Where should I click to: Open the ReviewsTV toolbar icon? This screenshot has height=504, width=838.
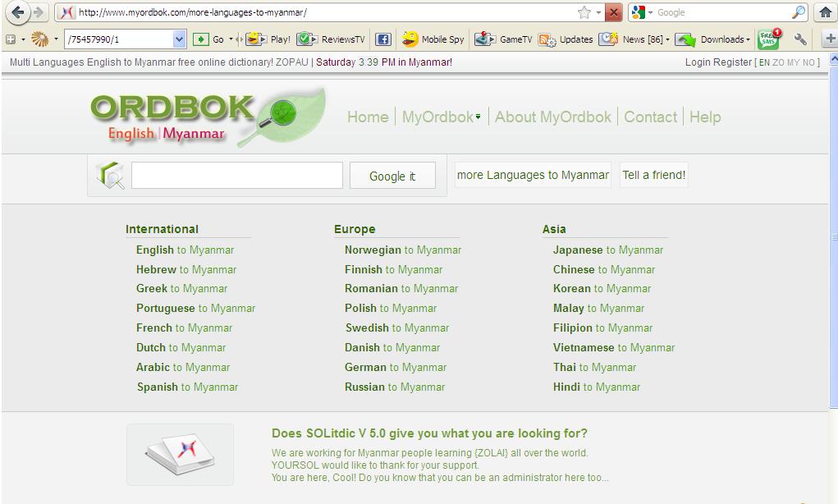[307, 39]
